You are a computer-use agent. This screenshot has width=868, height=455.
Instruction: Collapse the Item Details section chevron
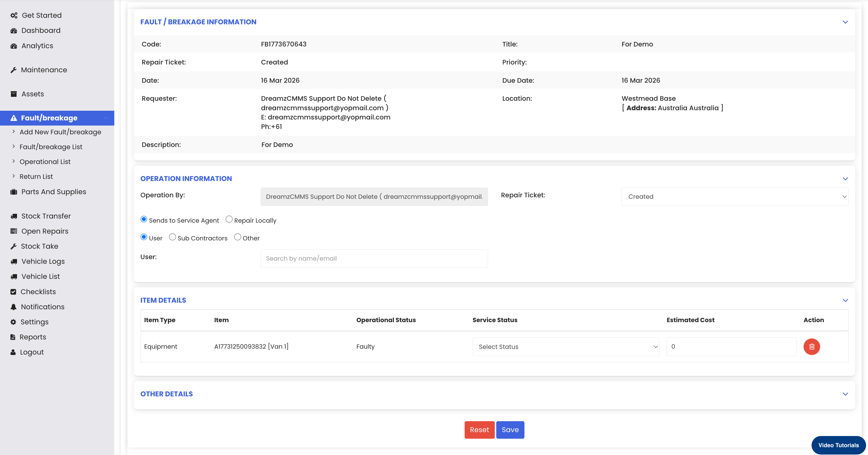(845, 300)
